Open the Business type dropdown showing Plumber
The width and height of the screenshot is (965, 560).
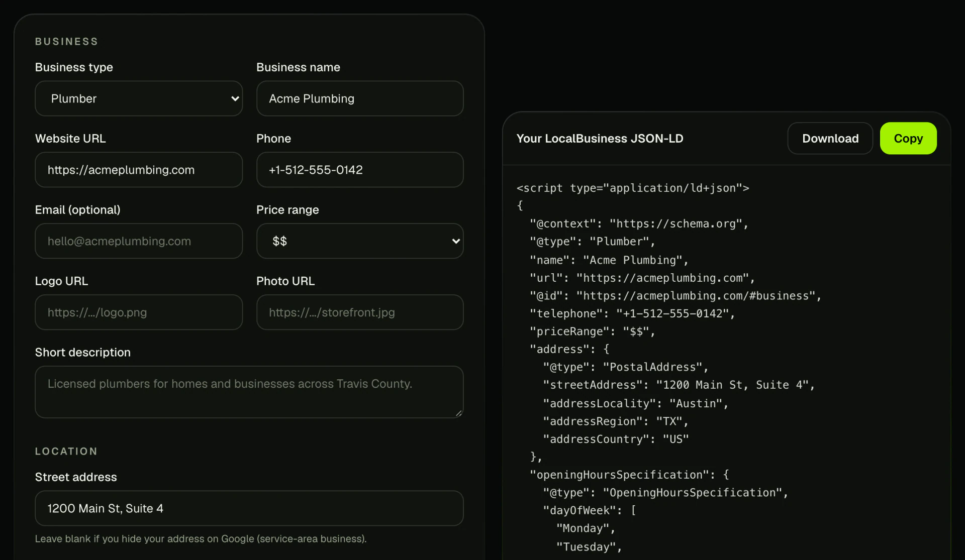(139, 98)
